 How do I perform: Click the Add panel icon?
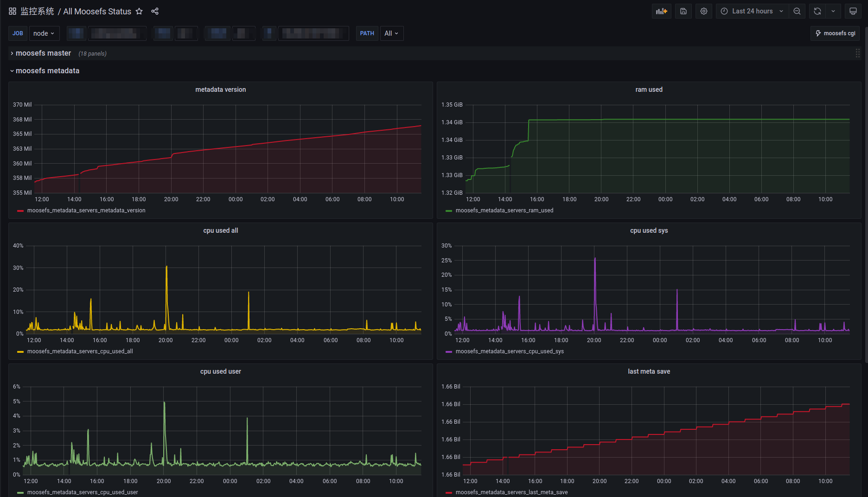(x=662, y=11)
